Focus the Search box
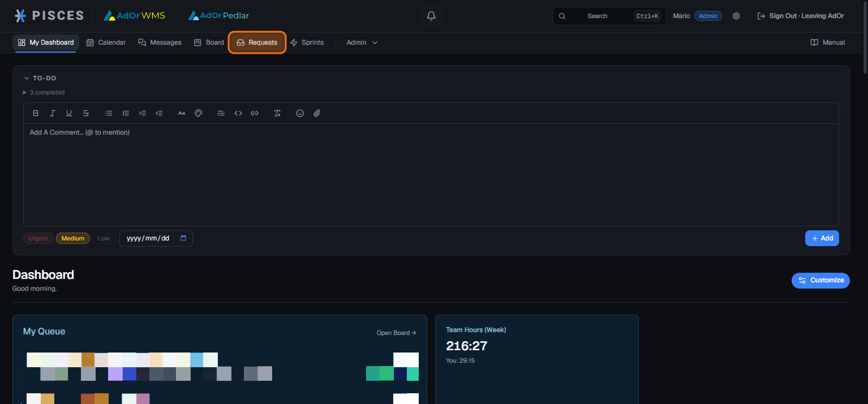 609,16
